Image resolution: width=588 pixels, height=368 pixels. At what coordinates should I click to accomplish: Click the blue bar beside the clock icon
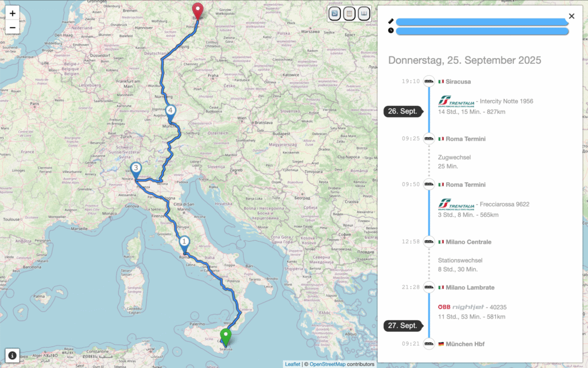[481, 31]
